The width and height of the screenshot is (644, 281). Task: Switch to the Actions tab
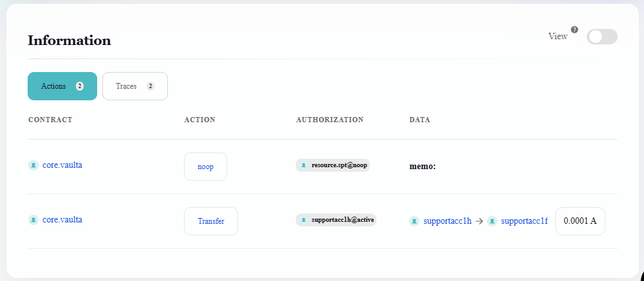[x=62, y=86]
